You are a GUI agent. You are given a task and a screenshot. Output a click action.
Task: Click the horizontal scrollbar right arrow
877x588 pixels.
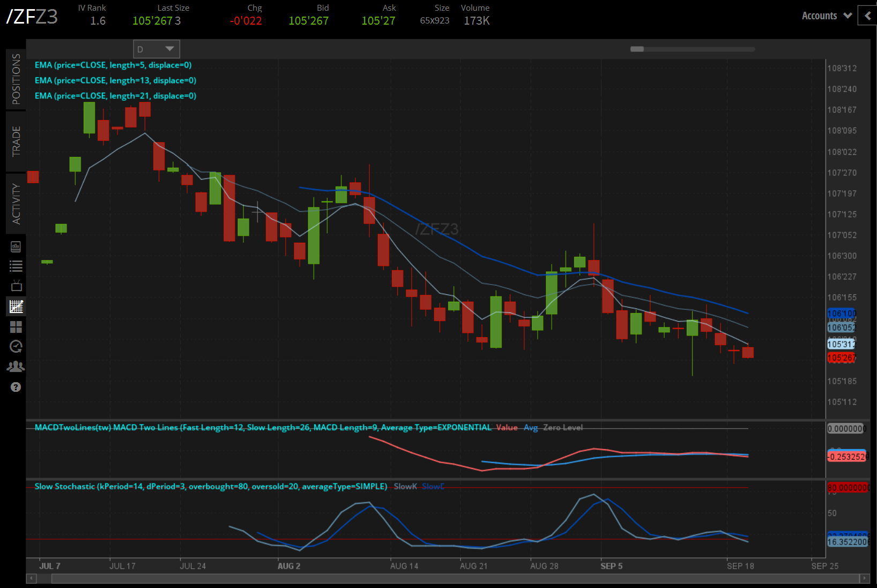864,578
